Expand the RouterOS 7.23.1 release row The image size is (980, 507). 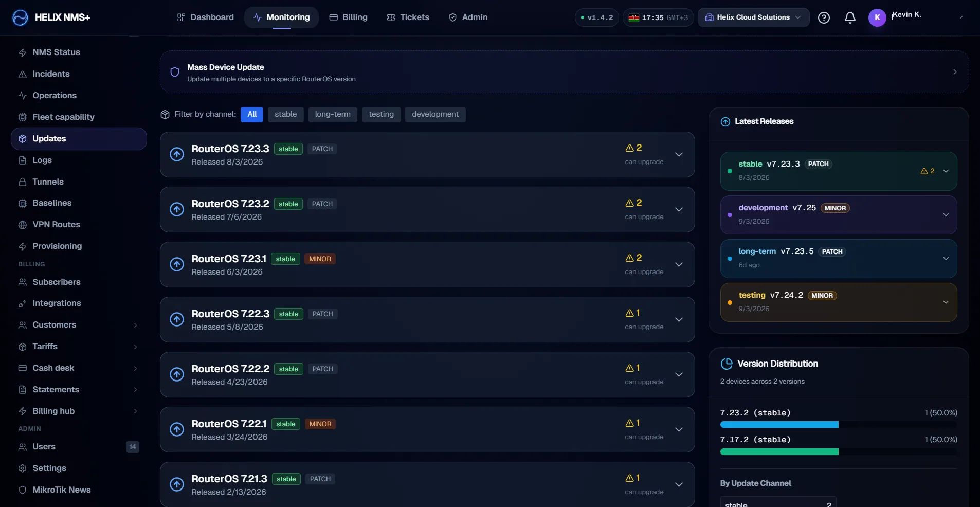tap(679, 264)
